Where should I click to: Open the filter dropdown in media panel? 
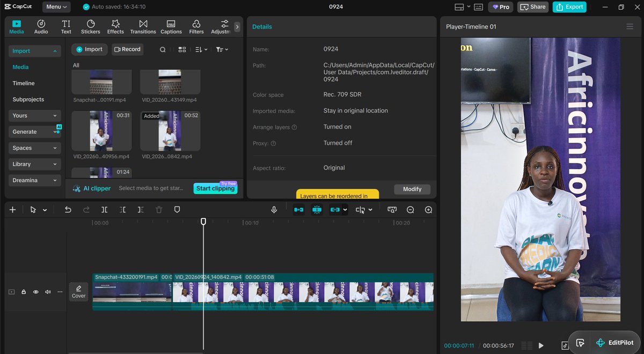[x=222, y=49]
